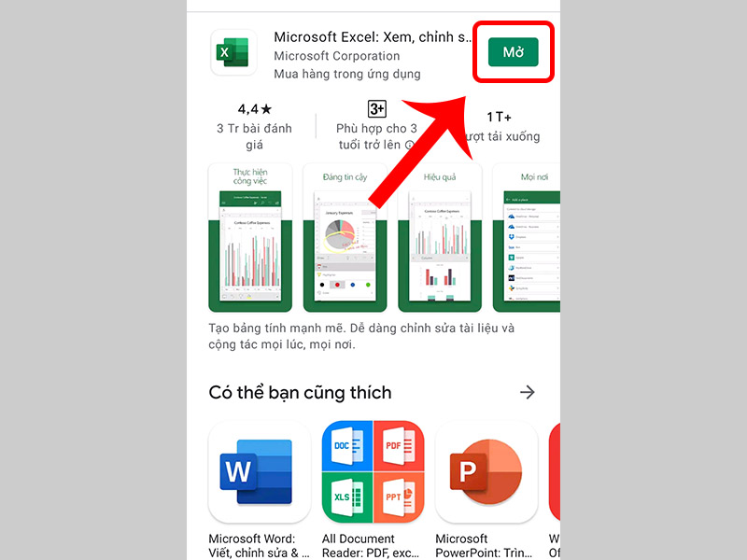
Task: Tap the All Document Reader: PDF label
Action: point(371,546)
